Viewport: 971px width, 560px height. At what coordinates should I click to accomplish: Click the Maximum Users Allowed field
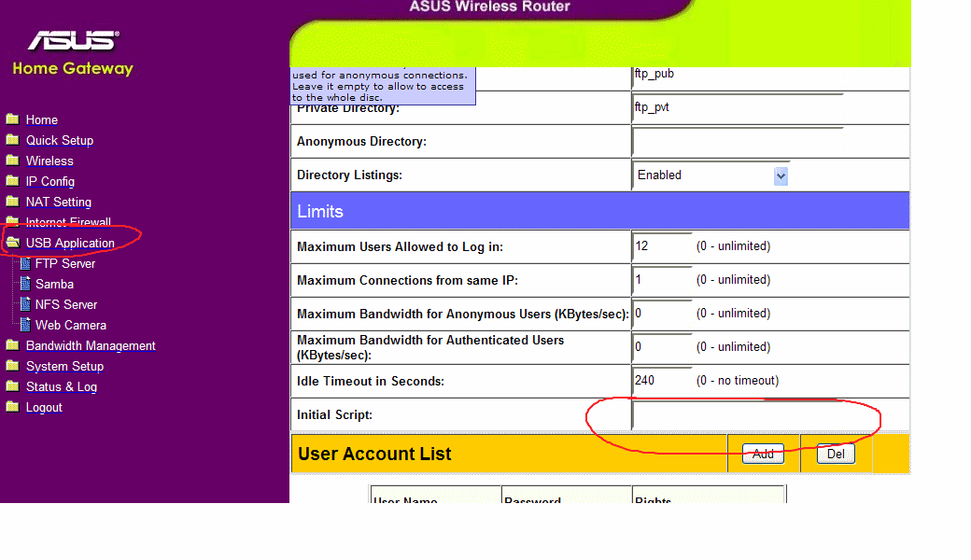(662, 246)
